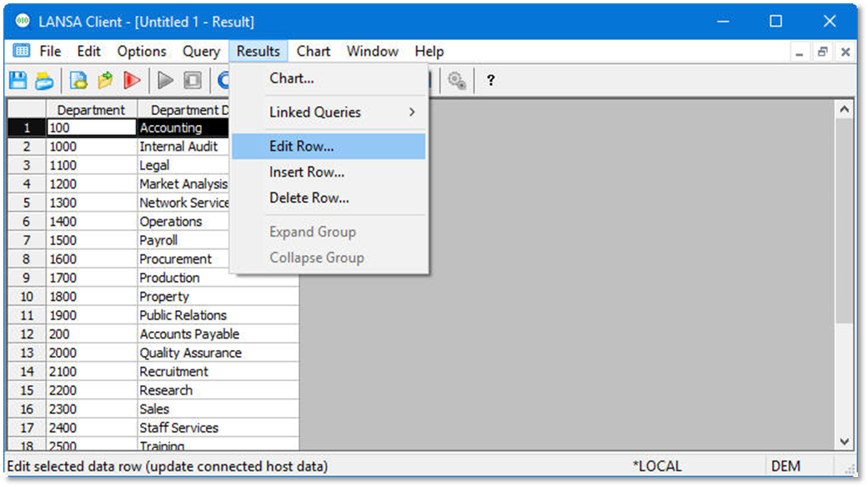Click the 1900 department cell
The width and height of the screenshot is (868, 487).
(92, 315)
